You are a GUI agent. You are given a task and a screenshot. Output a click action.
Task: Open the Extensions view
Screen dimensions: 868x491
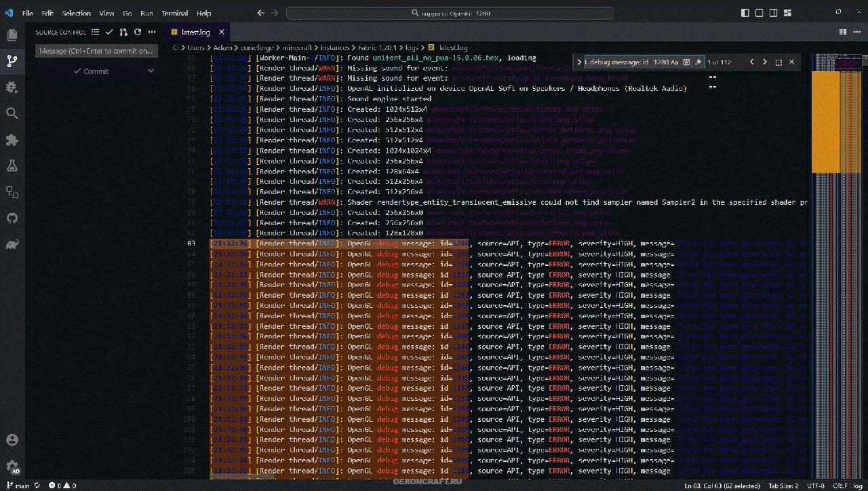coord(12,140)
